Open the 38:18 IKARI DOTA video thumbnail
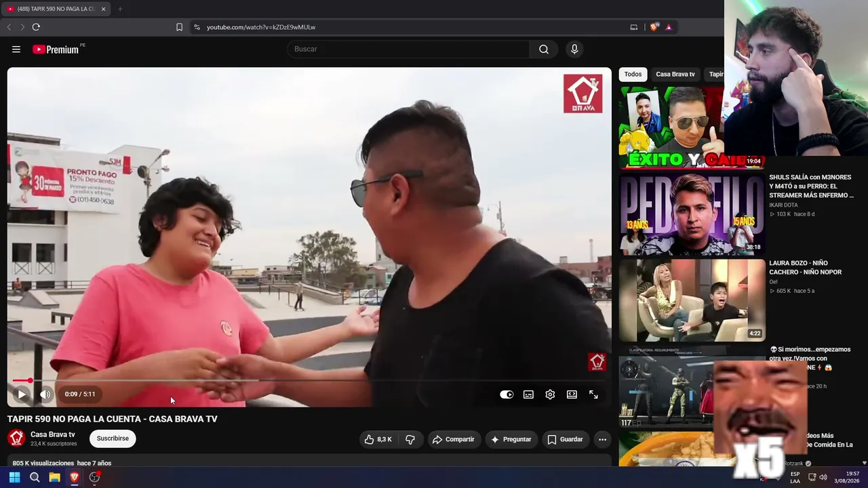This screenshot has height=488, width=868. (692, 214)
